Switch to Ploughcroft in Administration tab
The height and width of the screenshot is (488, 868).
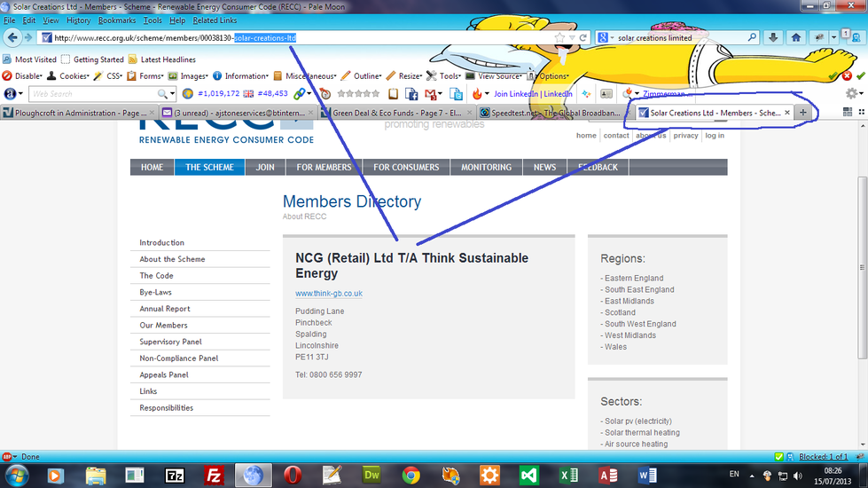click(x=79, y=113)
